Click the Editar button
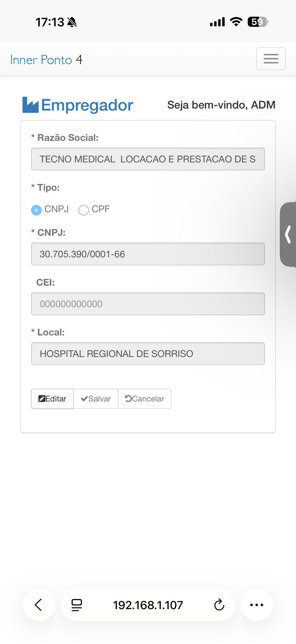 52,398
